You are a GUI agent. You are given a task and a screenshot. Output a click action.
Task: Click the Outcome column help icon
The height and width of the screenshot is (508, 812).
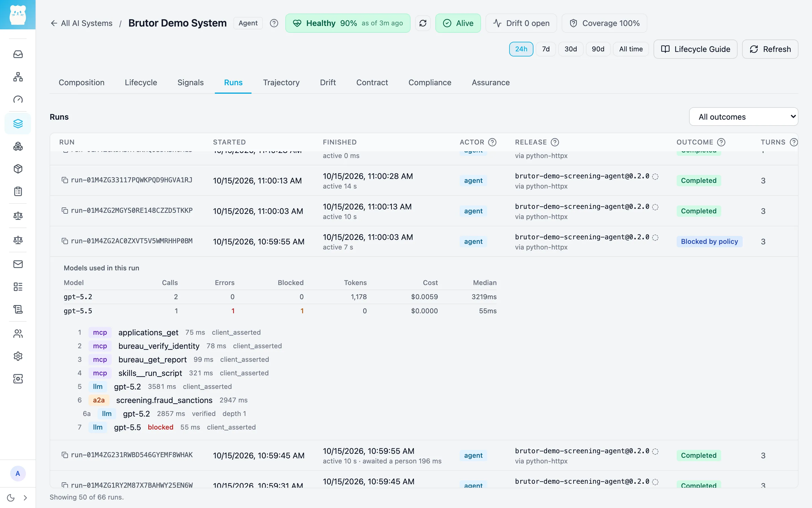tap(721, 142)
